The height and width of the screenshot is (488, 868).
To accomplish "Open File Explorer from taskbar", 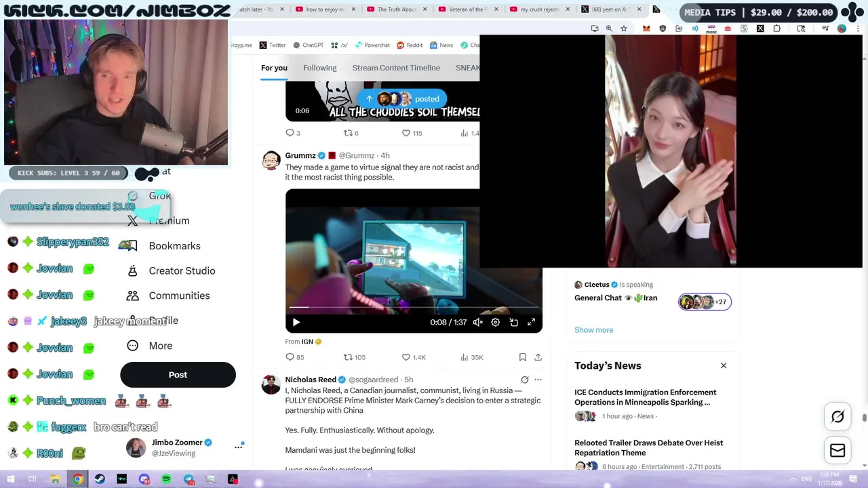I will pos(56,479).
